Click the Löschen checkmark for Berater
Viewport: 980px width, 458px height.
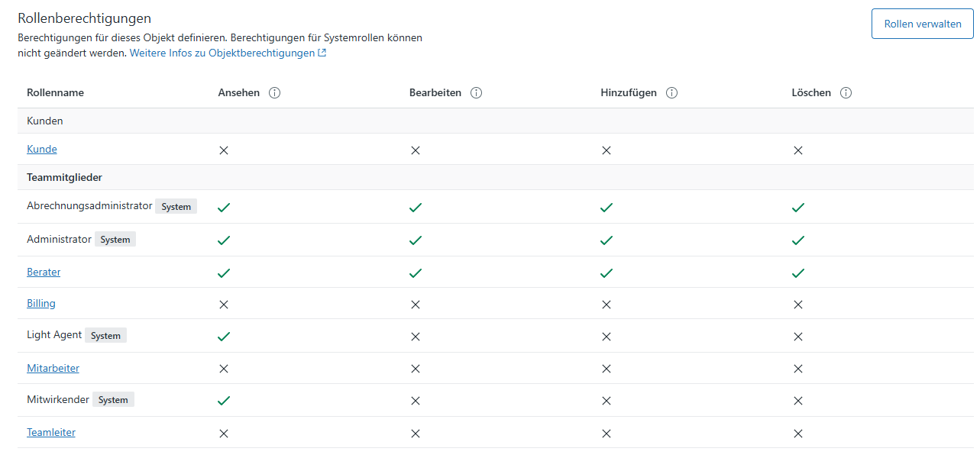[798, 273]
